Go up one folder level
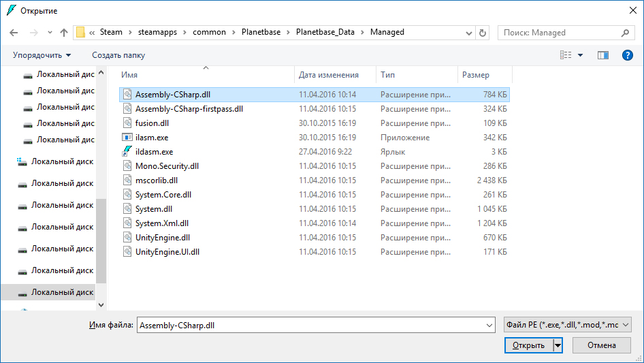The width and height of the screenshot is (644, 363). (x=64, y=33)
